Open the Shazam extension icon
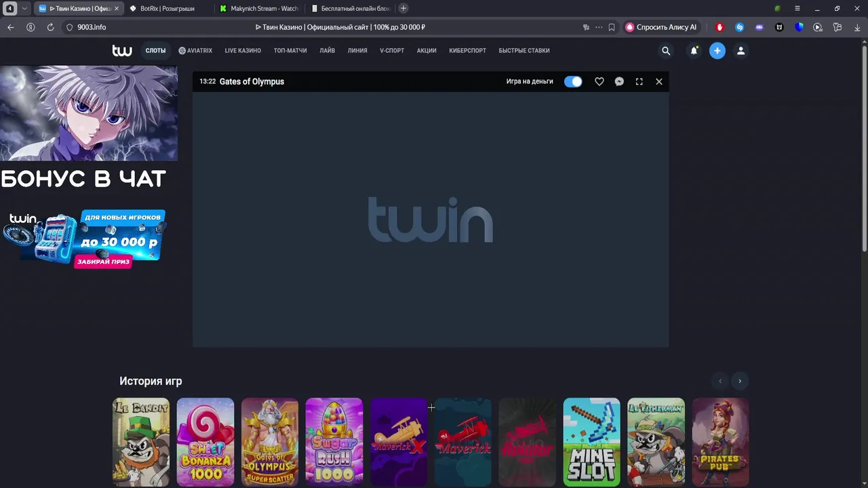Screen dimensions: 868x488 740,27
